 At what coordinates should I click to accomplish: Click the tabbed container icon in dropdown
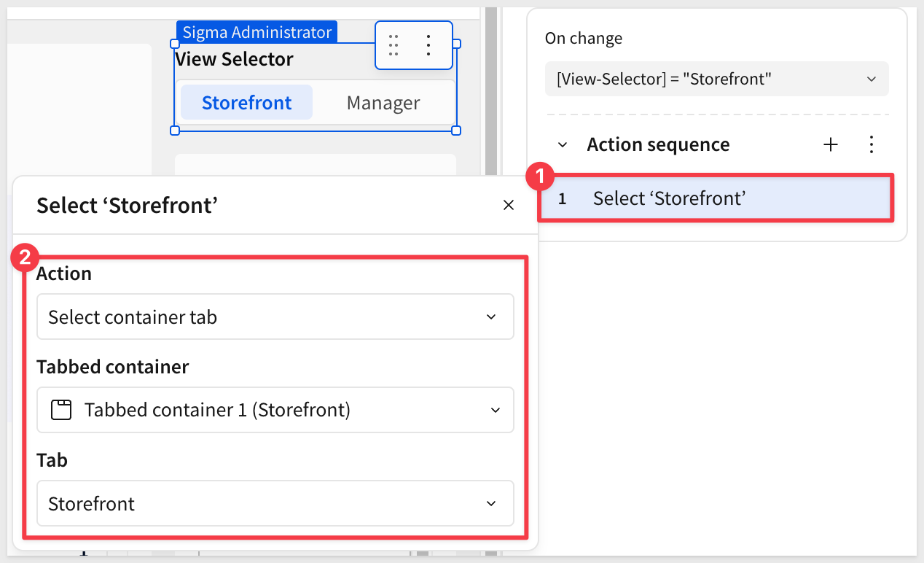(x=61, y=410)
